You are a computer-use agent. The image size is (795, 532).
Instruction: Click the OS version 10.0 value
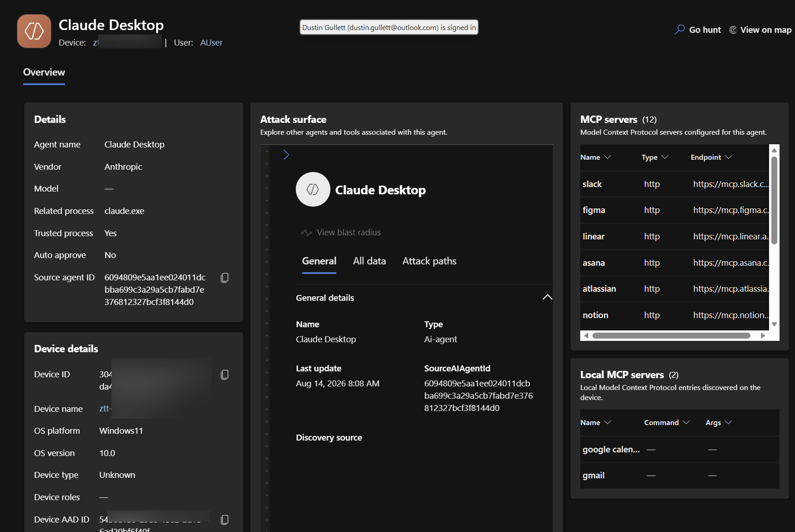[107, 453]
